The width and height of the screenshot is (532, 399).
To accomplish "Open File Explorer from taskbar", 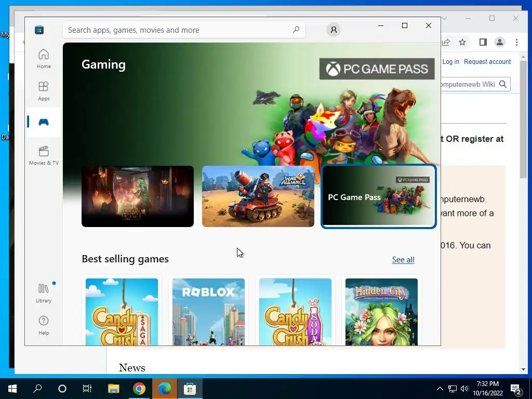I will tap(114, 389).
